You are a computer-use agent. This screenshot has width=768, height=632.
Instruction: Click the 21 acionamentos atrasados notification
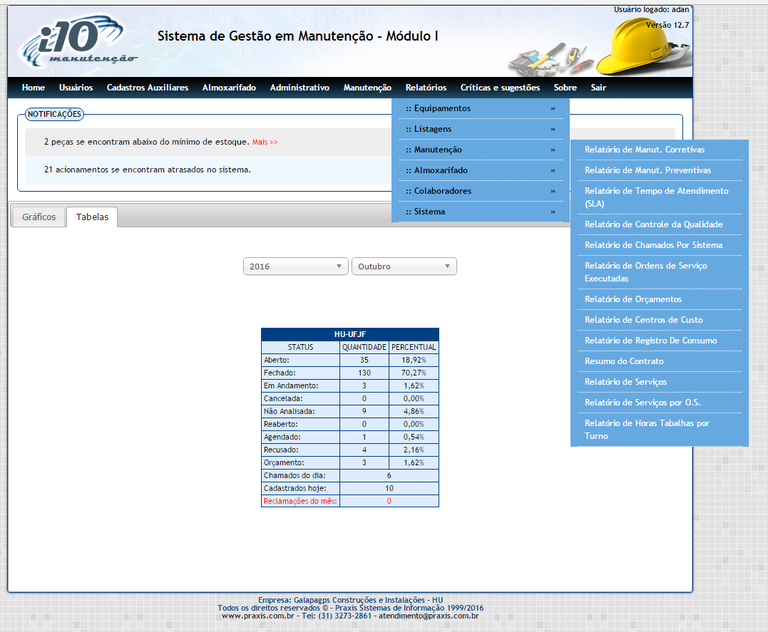[x=147, y=170]
